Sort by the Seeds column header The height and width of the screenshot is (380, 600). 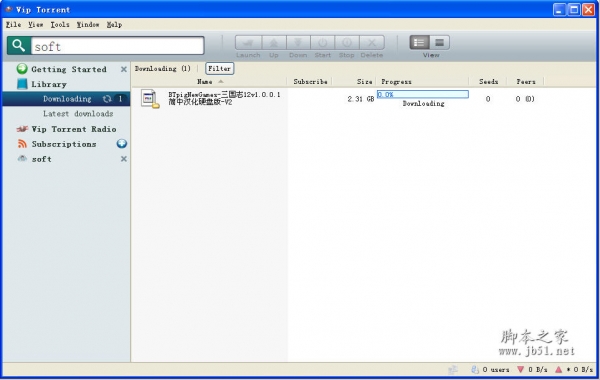tap(489, 82)
